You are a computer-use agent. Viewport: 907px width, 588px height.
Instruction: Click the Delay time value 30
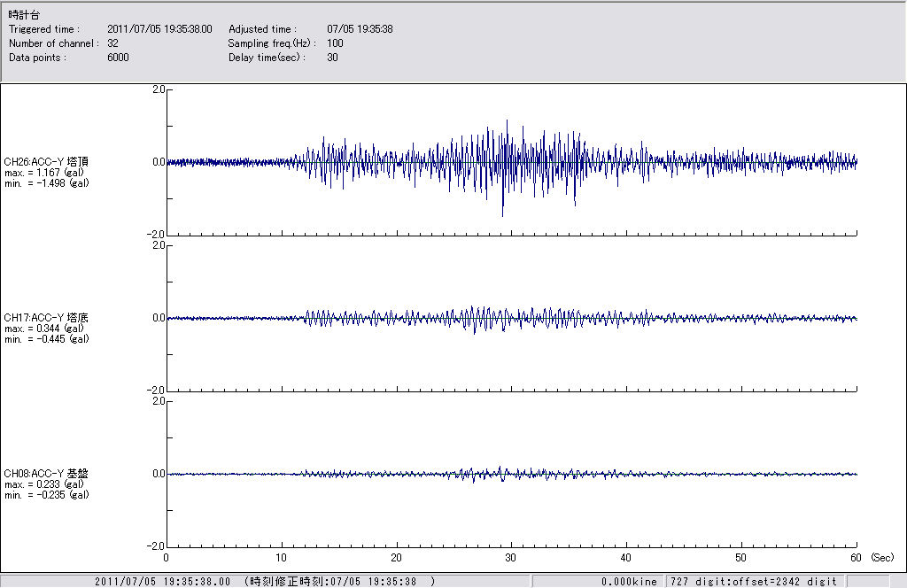coord(332,58)
